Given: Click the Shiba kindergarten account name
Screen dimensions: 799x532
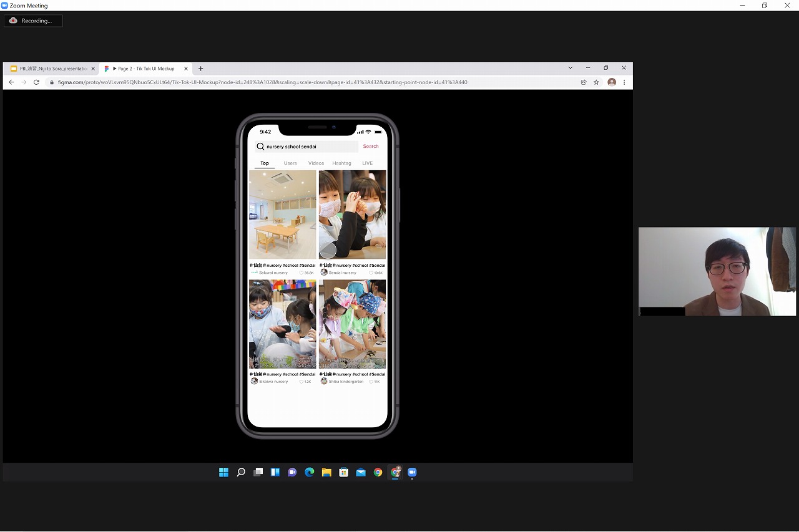Looking at the screenshot, I should (x=346, y=382).
